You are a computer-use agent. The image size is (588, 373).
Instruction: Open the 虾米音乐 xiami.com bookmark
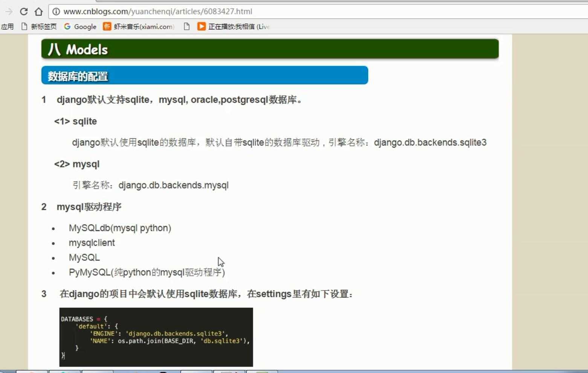(139, 27)
